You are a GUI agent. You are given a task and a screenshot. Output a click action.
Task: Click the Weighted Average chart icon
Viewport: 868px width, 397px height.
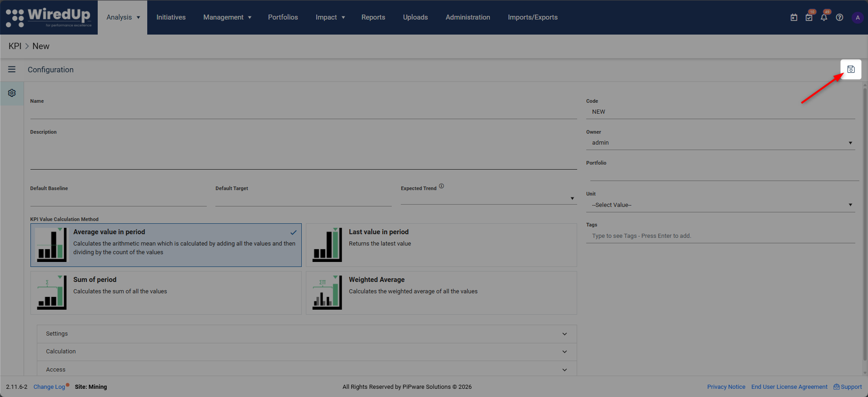(327, 292)
